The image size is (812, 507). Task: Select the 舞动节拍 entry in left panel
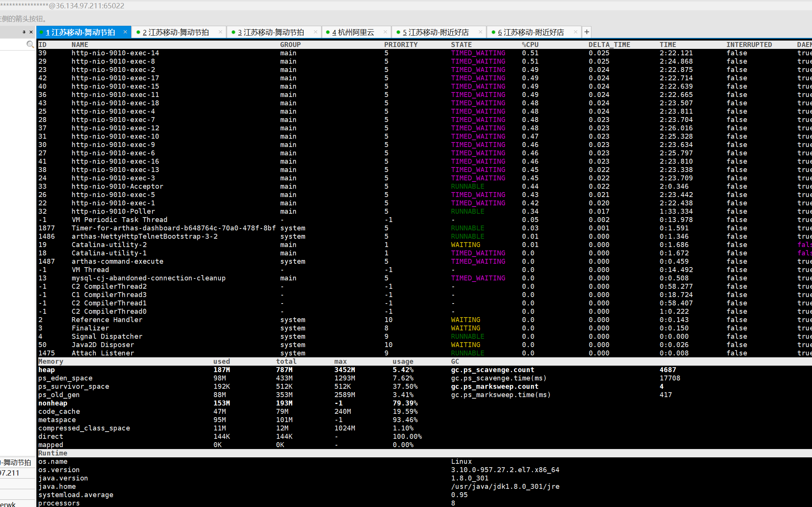pos(16,462)
